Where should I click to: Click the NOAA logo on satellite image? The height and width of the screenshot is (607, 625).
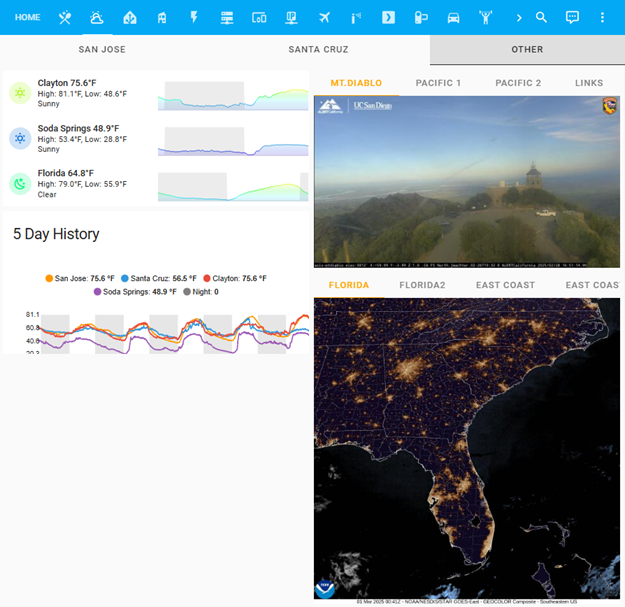[x=324, y=588]
